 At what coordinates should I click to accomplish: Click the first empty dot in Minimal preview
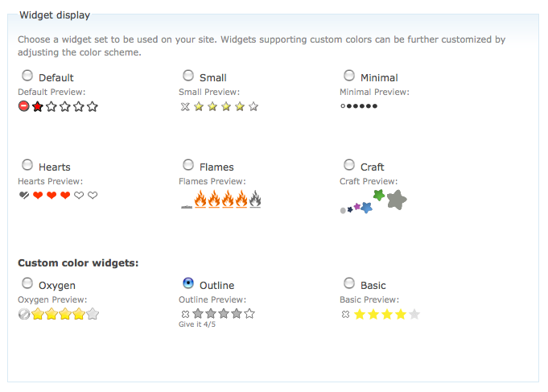(x=343, y=106)
